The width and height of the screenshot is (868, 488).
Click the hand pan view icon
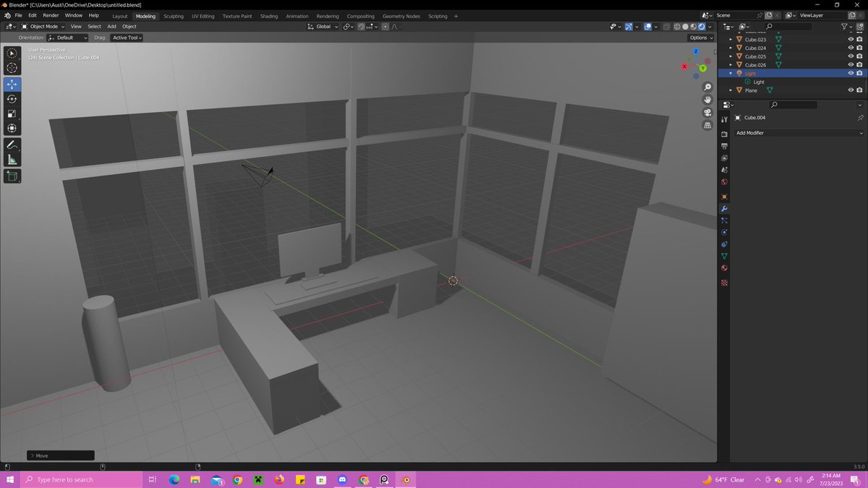[x=707, y=100]
